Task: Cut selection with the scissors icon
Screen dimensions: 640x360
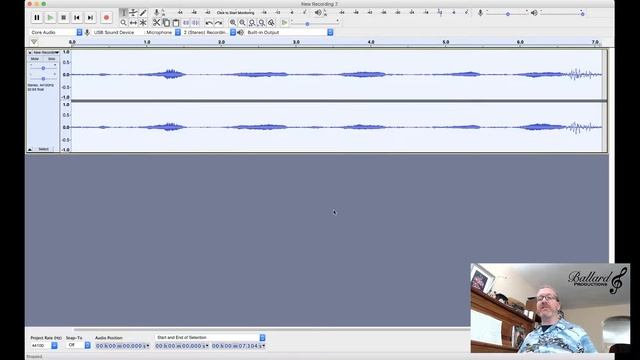Action: click(157, 23)
